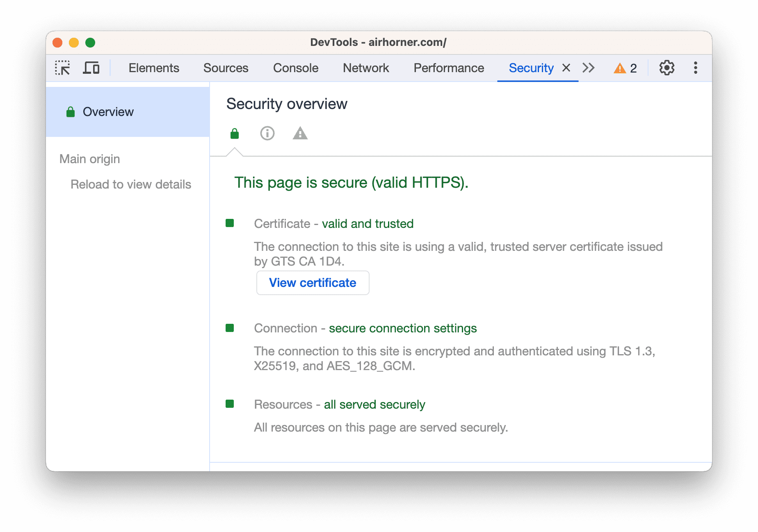Click the green macOS fullscreen button
This screenshot has height=532, width=758.
coord(90,43)
